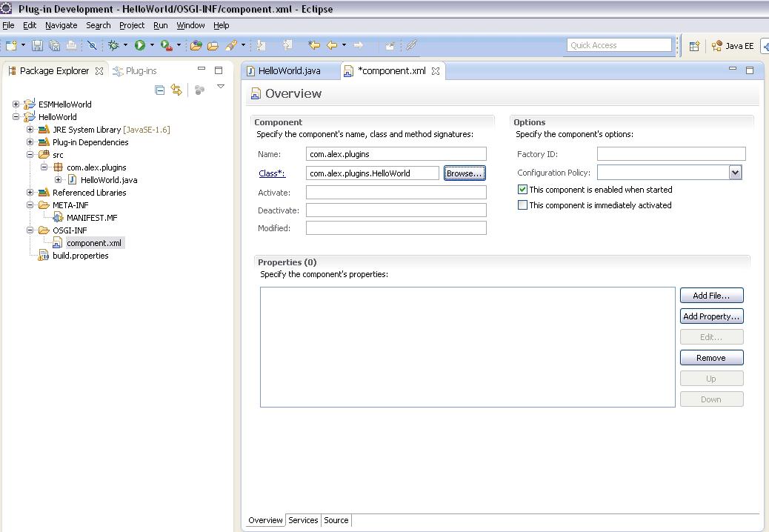Click the Back navigation arrow icon
This screenshot has height=532, width=769.
(x=332, y=46)
